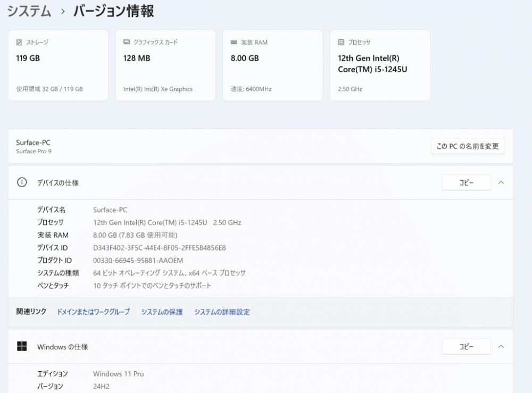Click the エディション label
Image resolution: width=532 pixels, height=393 pixels.
(53, 374)
